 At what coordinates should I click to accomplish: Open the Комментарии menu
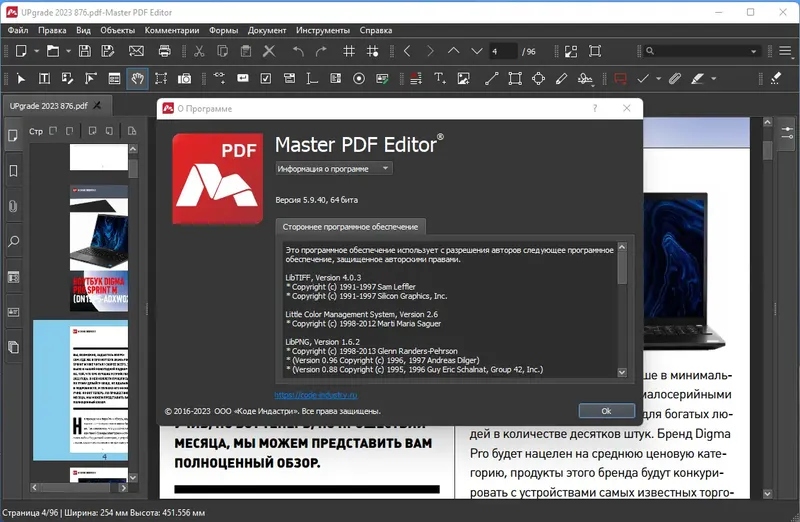point(172,30)
